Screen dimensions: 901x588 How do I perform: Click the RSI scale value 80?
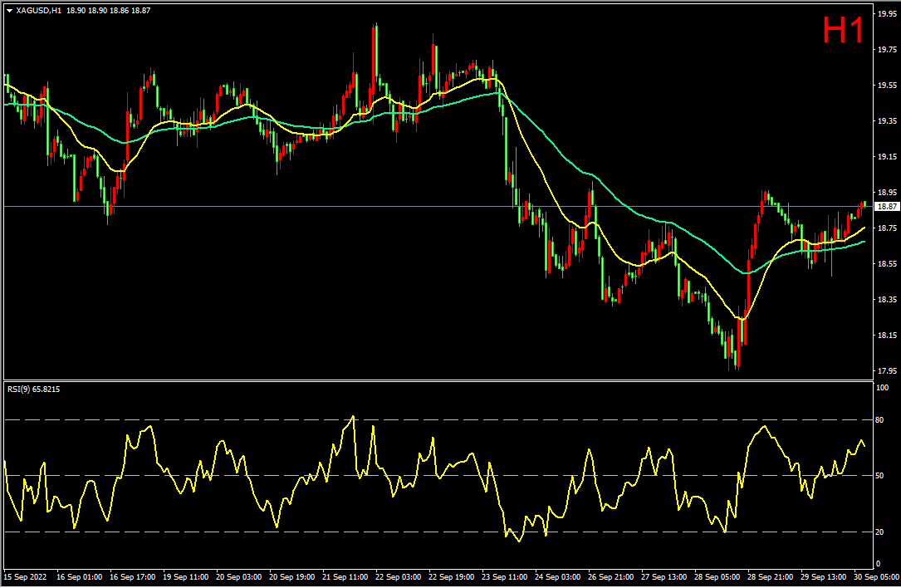click(879, 420)
